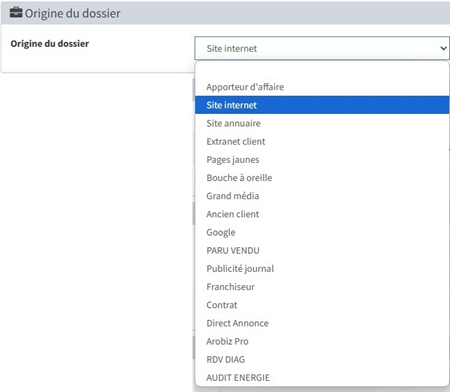Select the highlighted Site internet option
The width and height of the screenshot is (450, 392).
coord(322,105)
